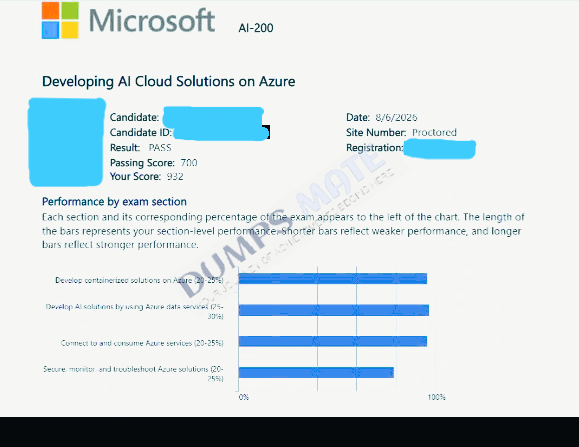Click the Developing AI Cloud Solutions on Azure title
The width and height of the screenshot is (579, 447).
pos(168,81)
